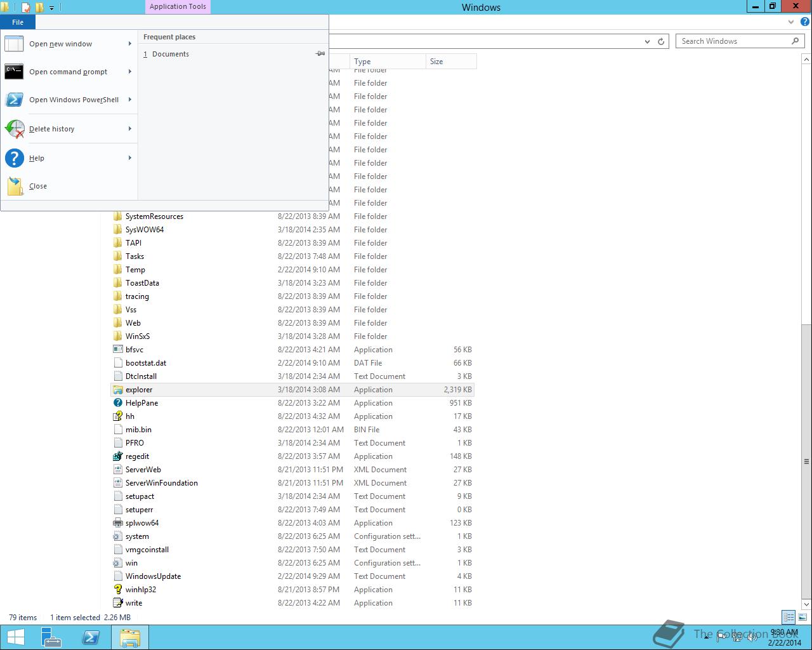Select the bfsvc application icon

point(117,350)
